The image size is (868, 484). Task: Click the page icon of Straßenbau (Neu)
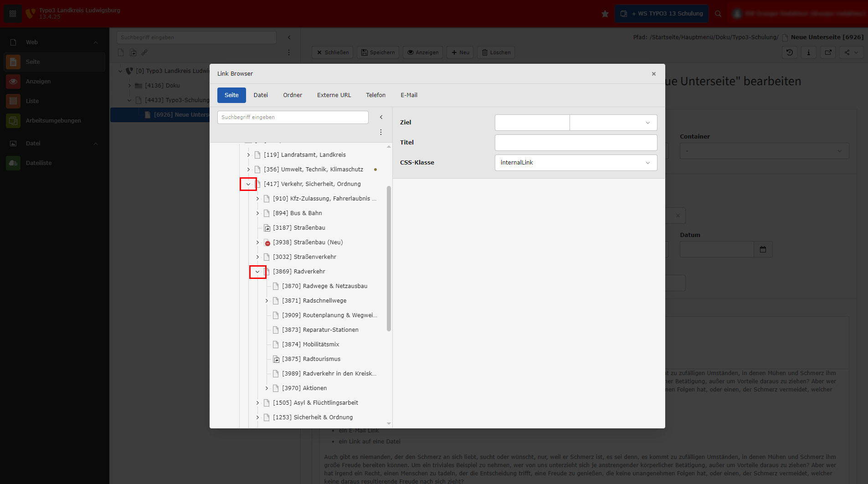pyautogui.click(x=267, y=242)
